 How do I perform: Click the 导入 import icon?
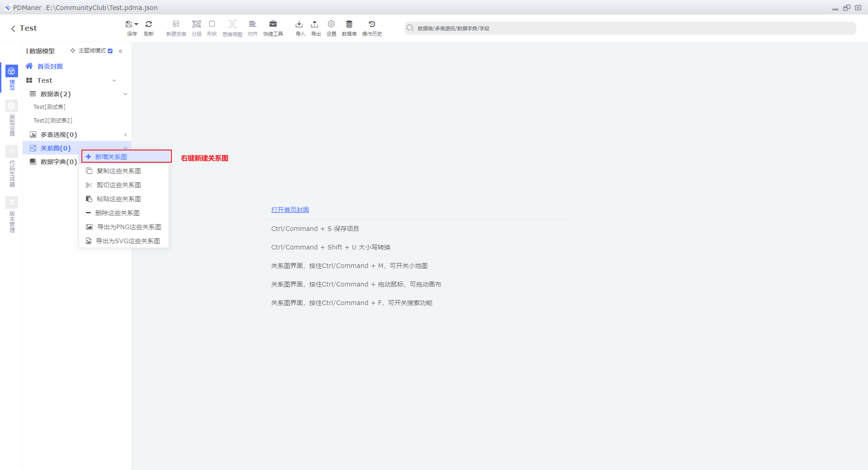pyautogui.click(x=299, y=24)
